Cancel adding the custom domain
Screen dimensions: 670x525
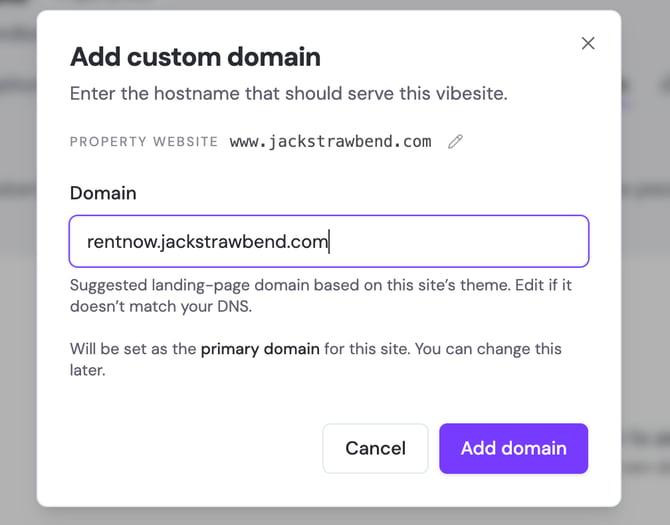375,448
